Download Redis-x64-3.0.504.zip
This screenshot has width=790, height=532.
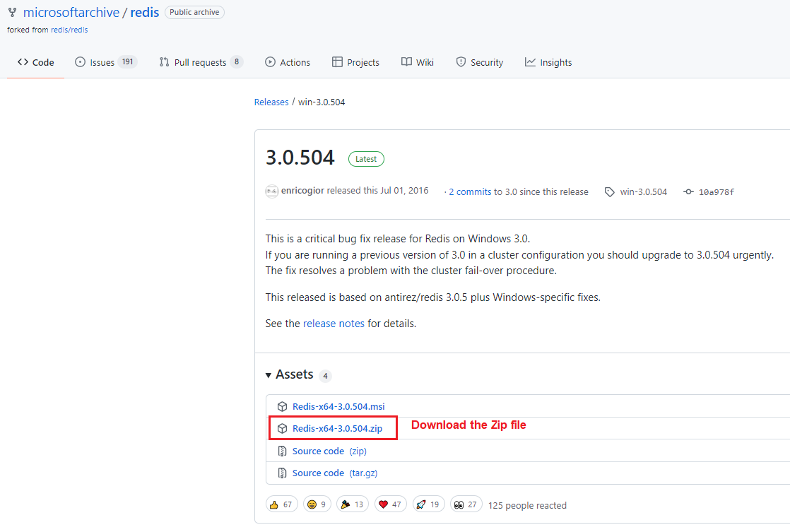[338, 427]
